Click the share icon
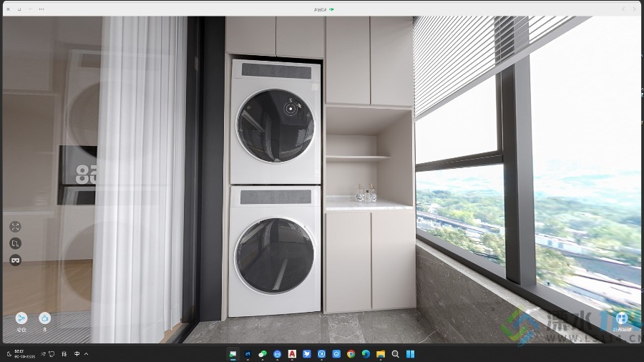The image size is (644, 362). pos(21,318)
